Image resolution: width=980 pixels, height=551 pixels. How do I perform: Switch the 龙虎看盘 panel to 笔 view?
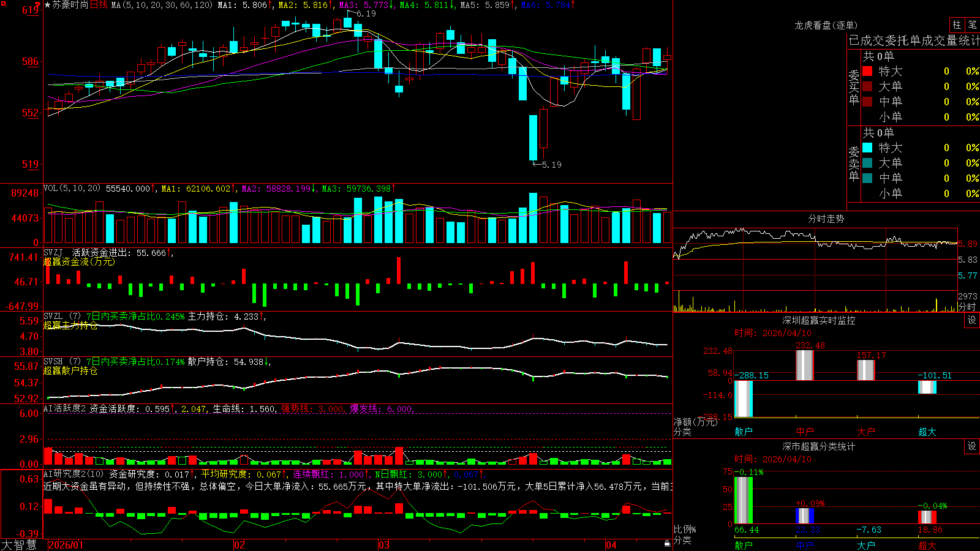(972, 24)
